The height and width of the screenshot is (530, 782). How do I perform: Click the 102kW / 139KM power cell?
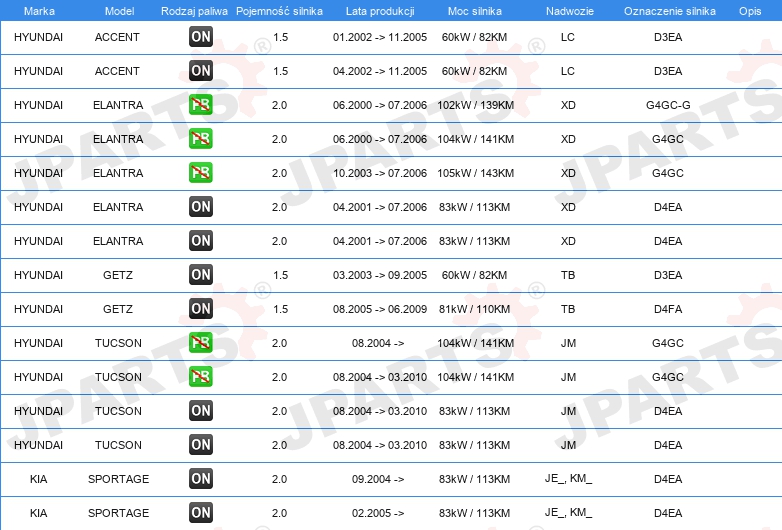tap(476, 105)
